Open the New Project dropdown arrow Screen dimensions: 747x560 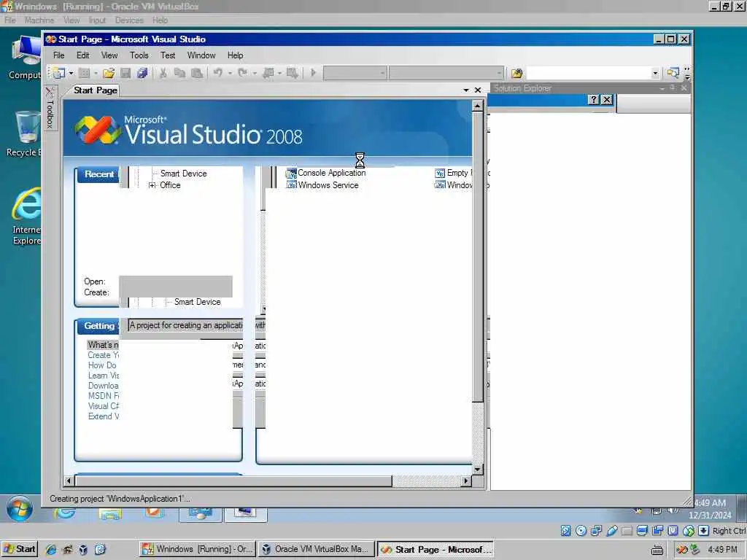71,73
